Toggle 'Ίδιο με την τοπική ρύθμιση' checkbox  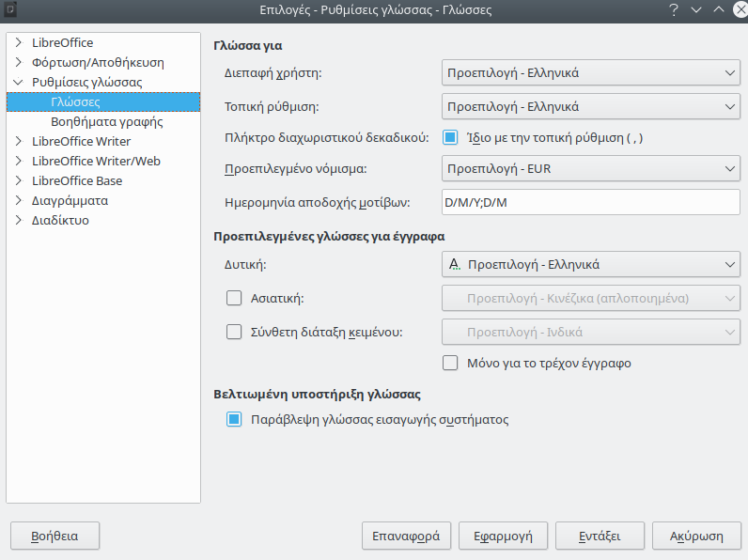pyautogui.click(x=450, y=137)
